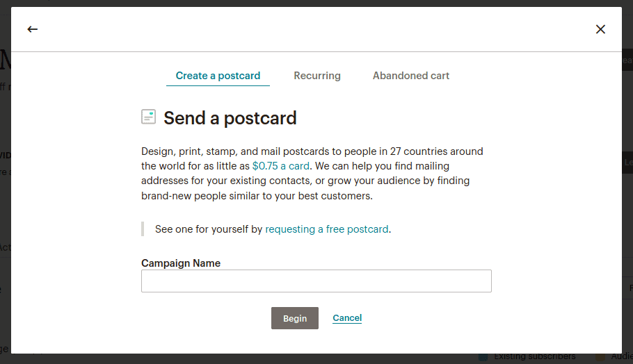
Task: Click the postcard icon beside the heading
Action: (149, 117)
